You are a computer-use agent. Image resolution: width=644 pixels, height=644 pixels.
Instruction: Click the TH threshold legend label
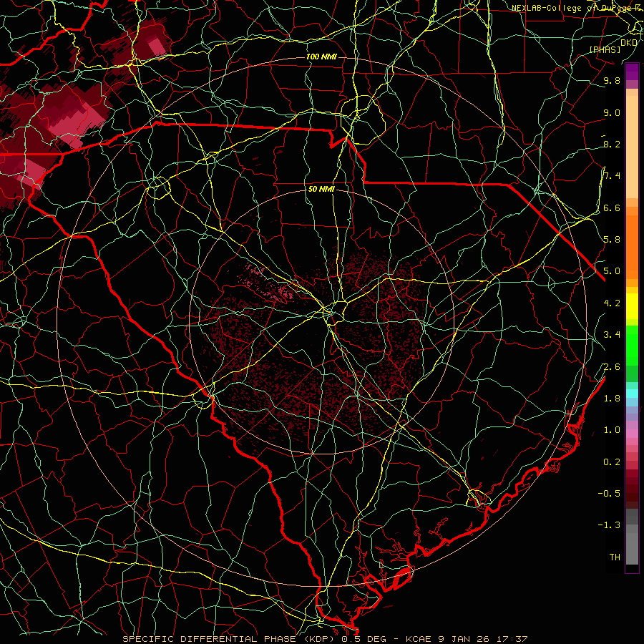click(615, 557)
